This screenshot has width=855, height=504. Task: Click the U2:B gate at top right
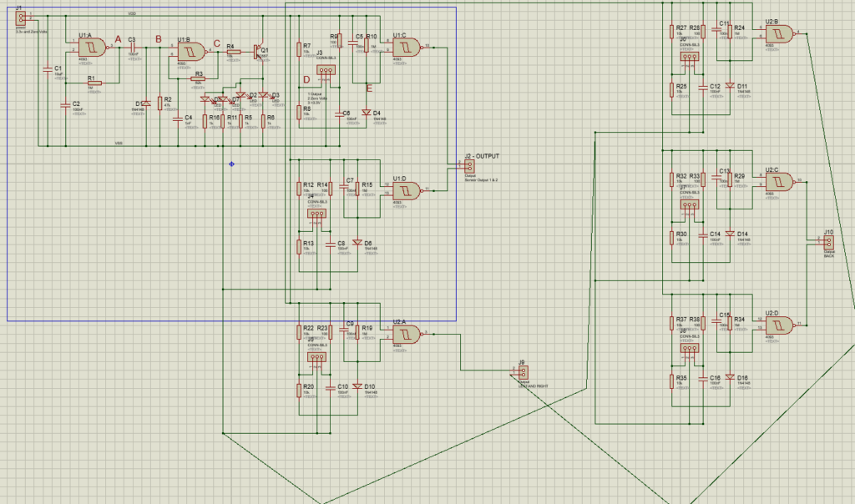(x=780, y=33)
